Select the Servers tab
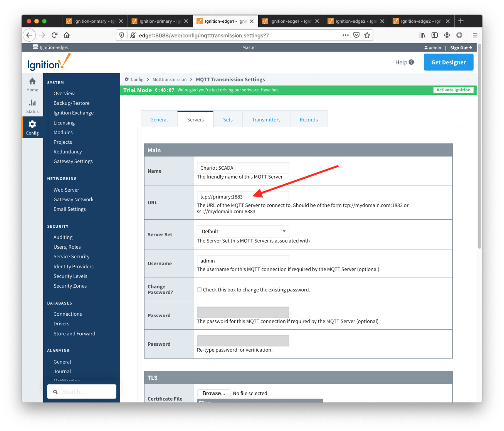 point(195,120)
